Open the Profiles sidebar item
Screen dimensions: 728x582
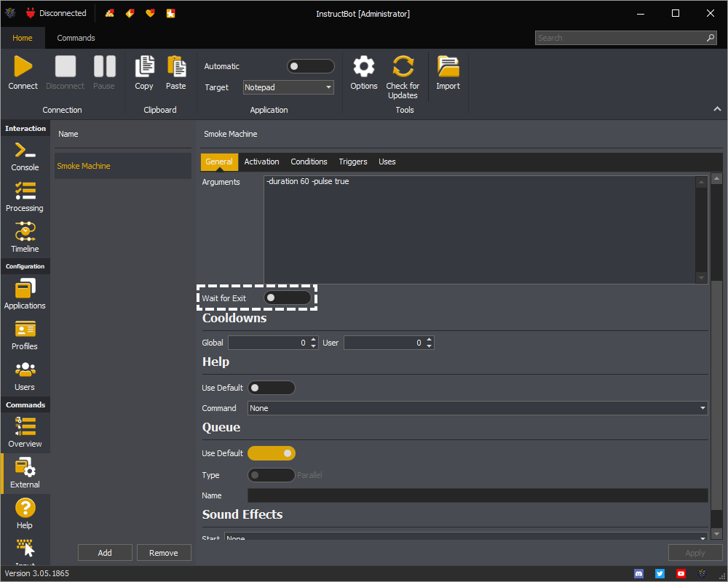[x=25, y=335]
